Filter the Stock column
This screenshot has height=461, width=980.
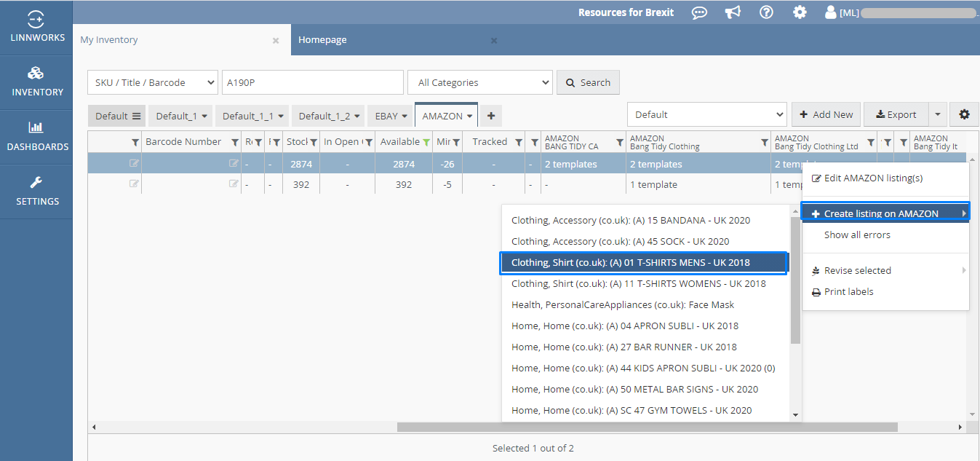point(314,142)
